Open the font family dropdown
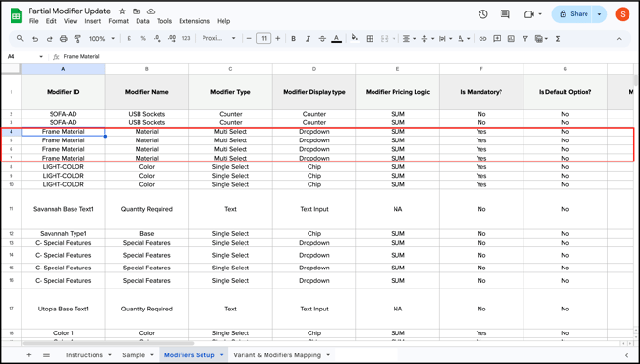640x364 pixels. [219, 39]
